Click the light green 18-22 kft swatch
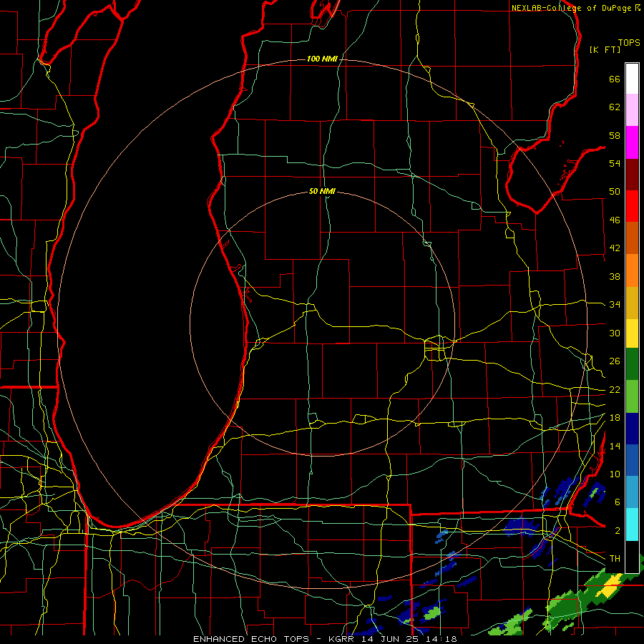The image size is (644, 644). point(632,396)
